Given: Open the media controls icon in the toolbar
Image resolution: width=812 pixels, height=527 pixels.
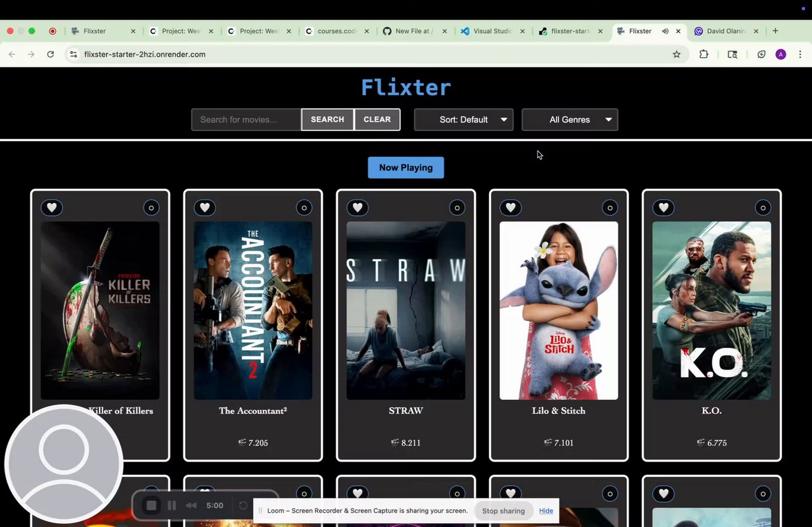Looking at the screenshot, I should click(732, 55).
